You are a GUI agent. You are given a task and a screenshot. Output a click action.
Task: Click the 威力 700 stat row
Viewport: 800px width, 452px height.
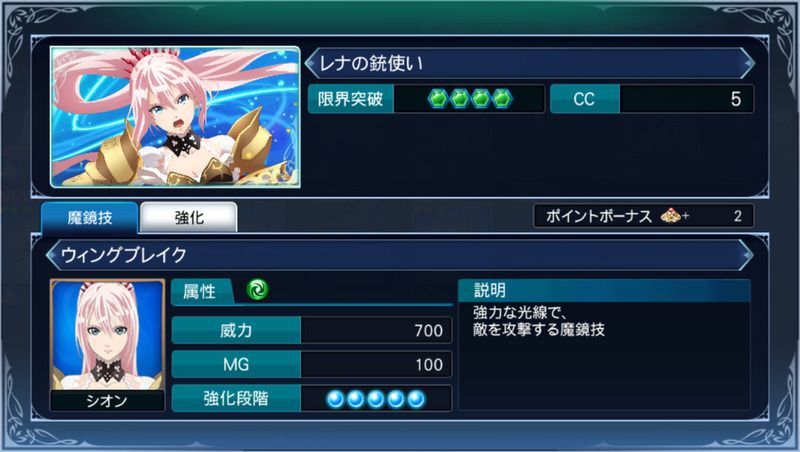click(x=312, y=331)
